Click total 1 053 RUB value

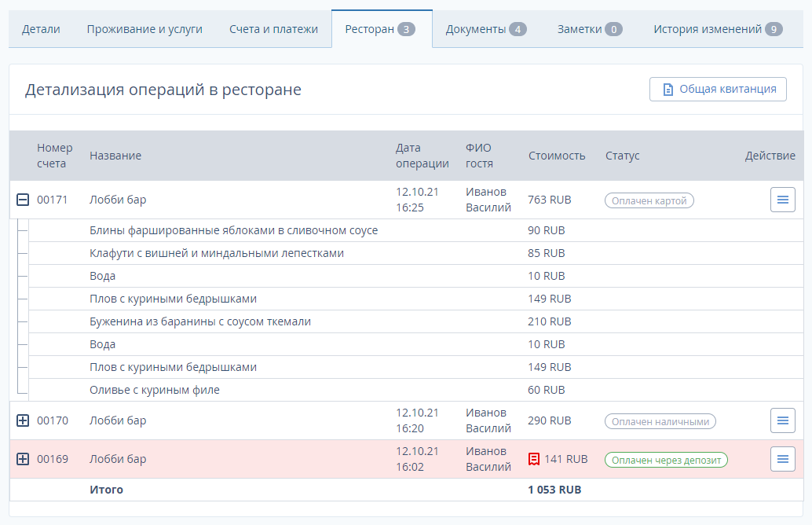click(554, 490)
